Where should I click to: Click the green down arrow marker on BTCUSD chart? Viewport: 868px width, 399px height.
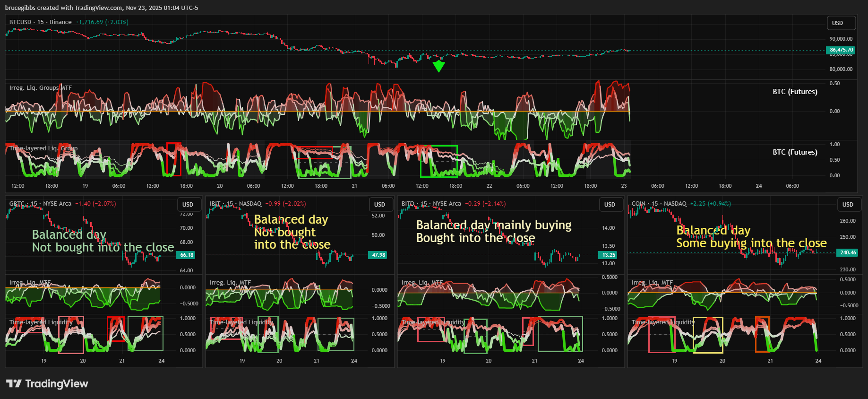pyautogui.click(x=438, y=66)
